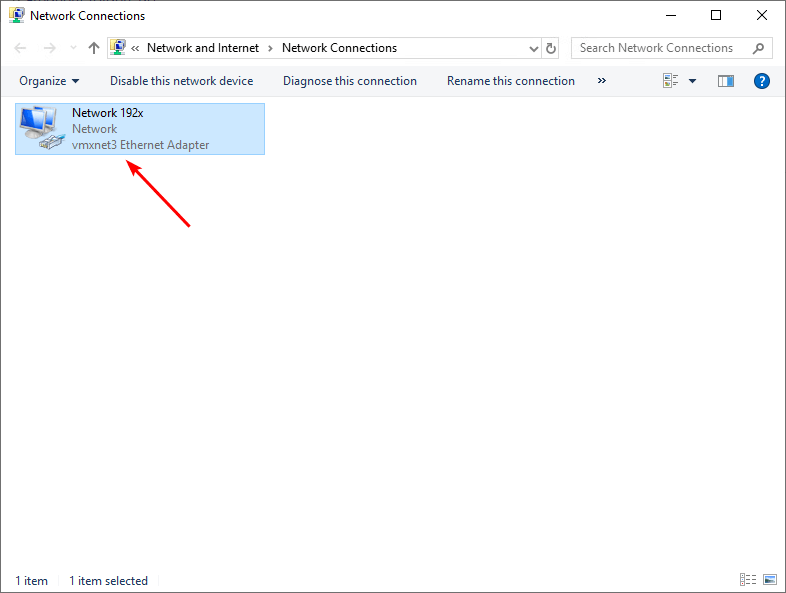Open the recent locations dropdown arrow
786x593 pixels.
point(73,48)
